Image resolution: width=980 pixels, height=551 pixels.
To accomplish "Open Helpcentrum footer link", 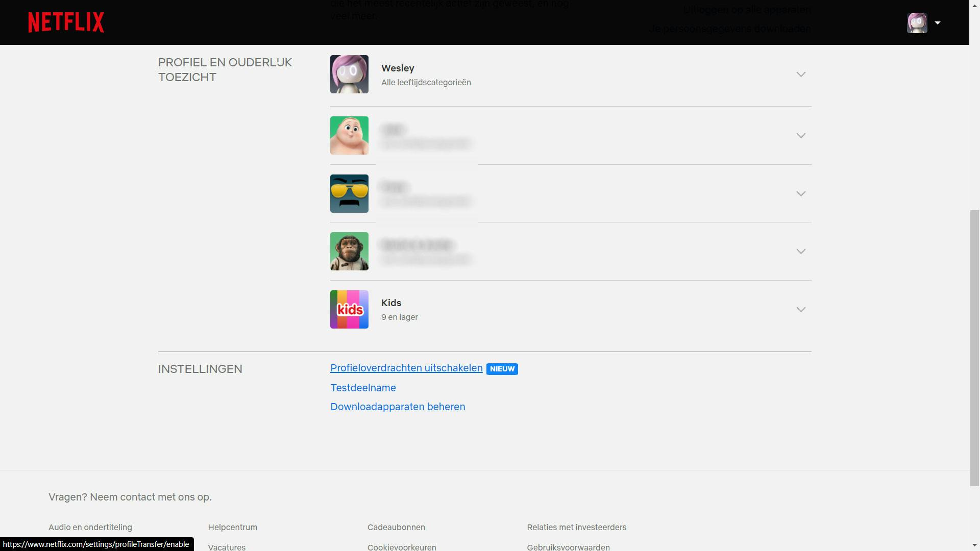I will [232, 528].
